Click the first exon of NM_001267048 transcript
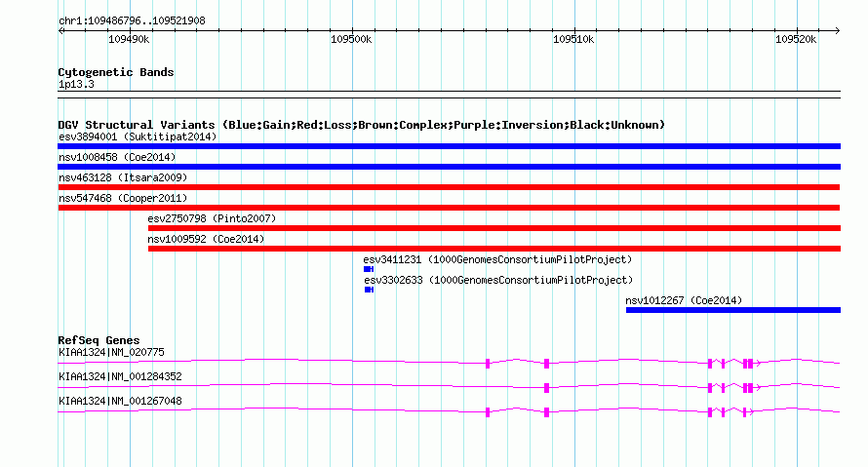 [x=488, y=412]
